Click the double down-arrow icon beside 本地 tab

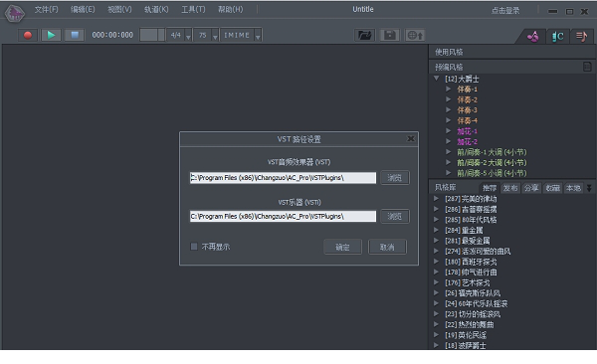click(589, 188)
